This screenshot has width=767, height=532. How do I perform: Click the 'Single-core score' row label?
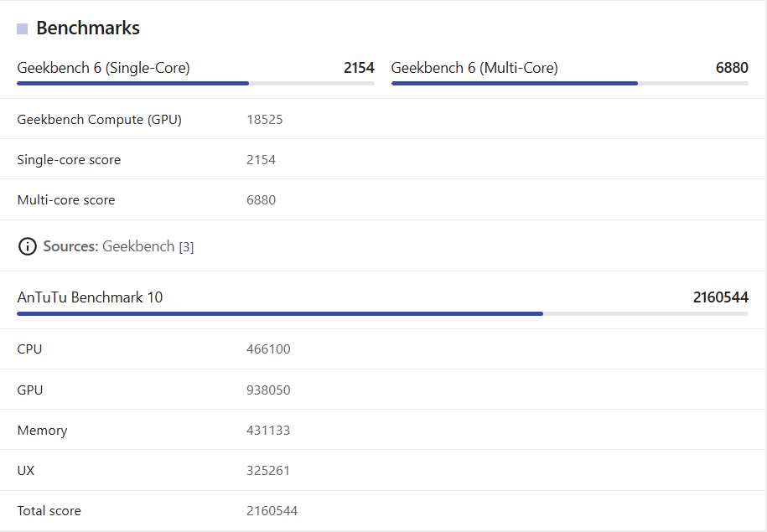[69, 160]
